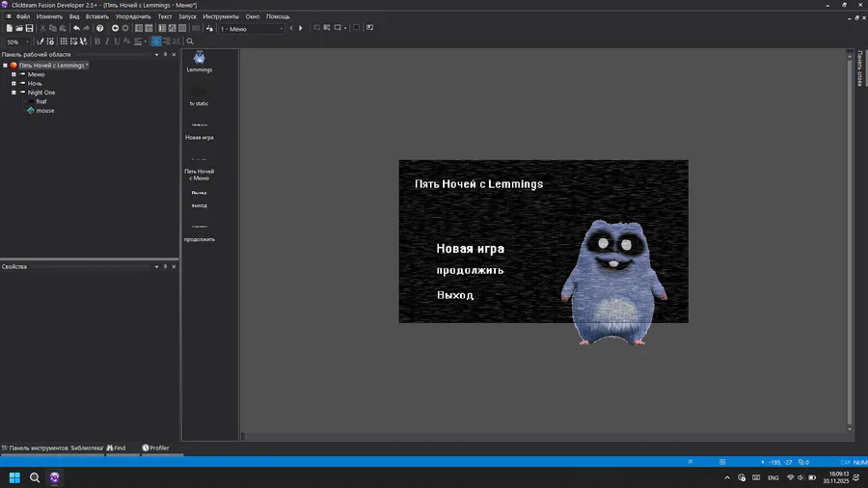Click the Run application icon left of frame selector
The image size is (868, 488).
click(x=209, y=28)
